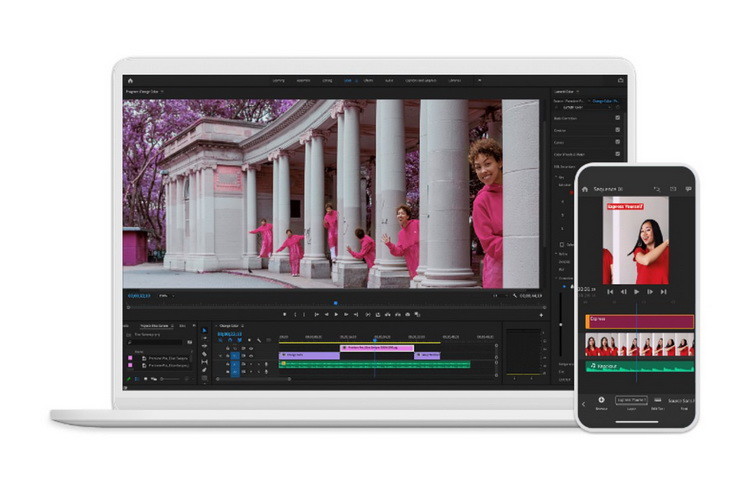750x485 pixels.
Task: Tap the undo icon on phone header
Action: 657,189
